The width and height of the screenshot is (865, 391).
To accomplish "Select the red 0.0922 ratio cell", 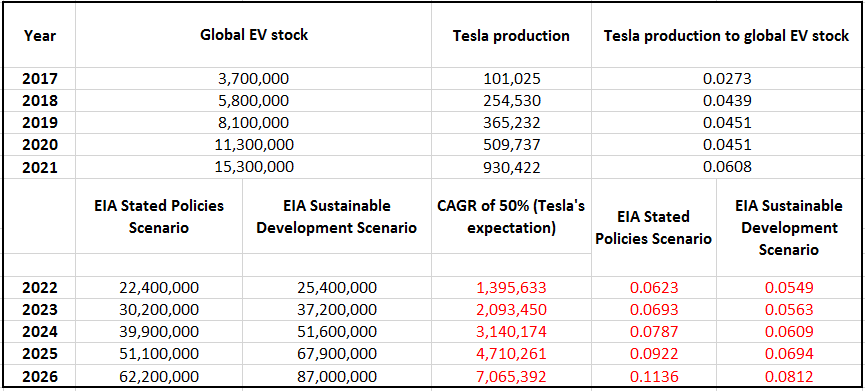I will tap(654, 353).
